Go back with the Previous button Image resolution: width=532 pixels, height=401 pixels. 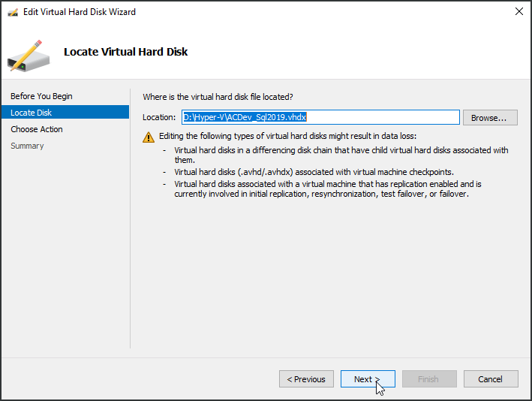(306, 379)
